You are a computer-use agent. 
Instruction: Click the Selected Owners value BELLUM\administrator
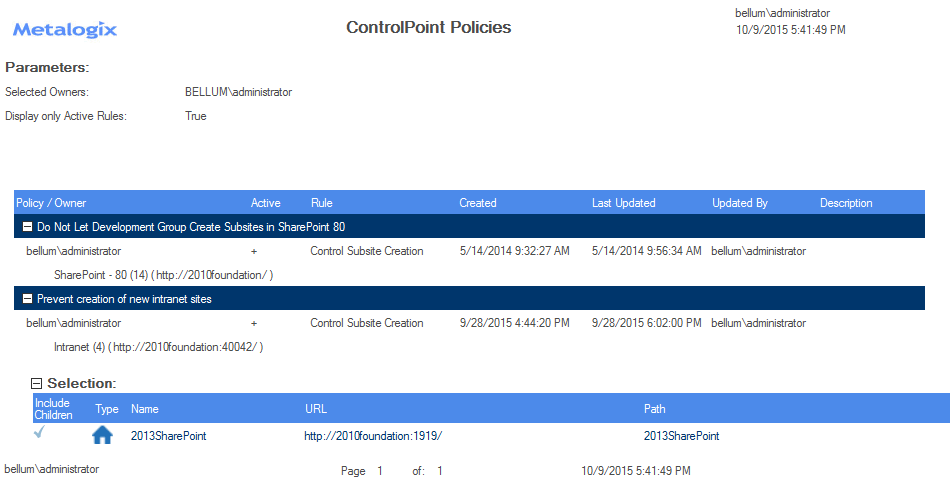pyautogui.click(x=239, y=92)
